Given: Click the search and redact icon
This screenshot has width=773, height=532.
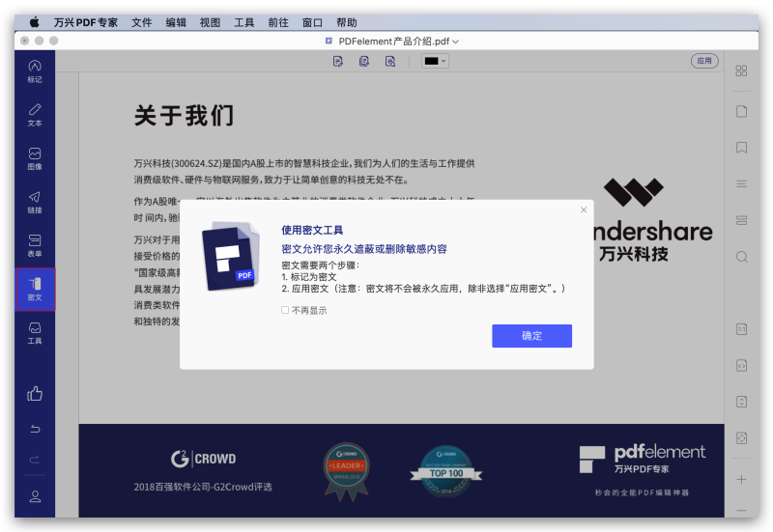Looking at the screenshot, I should tap(390, 61).
